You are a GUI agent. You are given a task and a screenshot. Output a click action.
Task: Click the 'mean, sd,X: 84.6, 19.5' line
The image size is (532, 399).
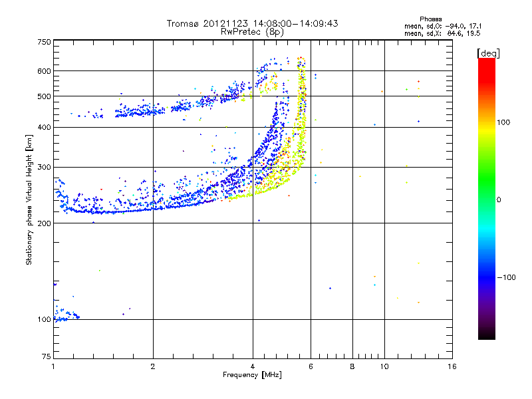(442, 33)
